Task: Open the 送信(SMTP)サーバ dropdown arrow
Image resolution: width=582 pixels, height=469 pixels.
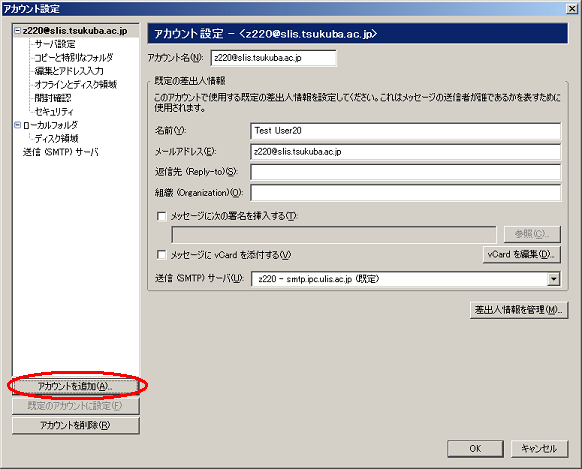Action: (x=553, y=279)
